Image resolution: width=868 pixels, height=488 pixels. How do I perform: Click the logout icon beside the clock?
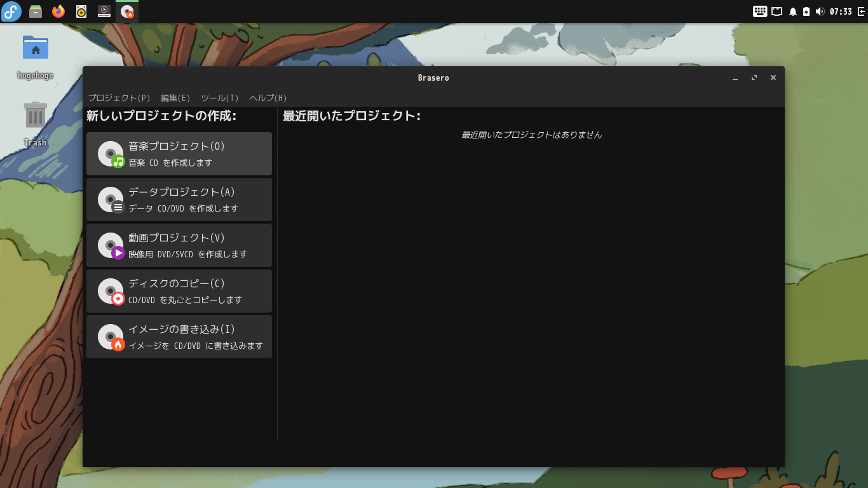(861, 11)
